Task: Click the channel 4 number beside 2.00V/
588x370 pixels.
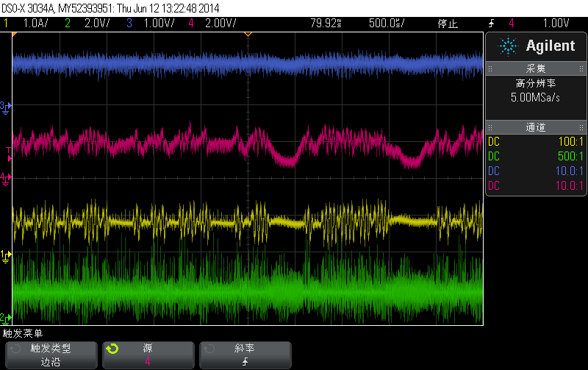Action: point(191,24)
